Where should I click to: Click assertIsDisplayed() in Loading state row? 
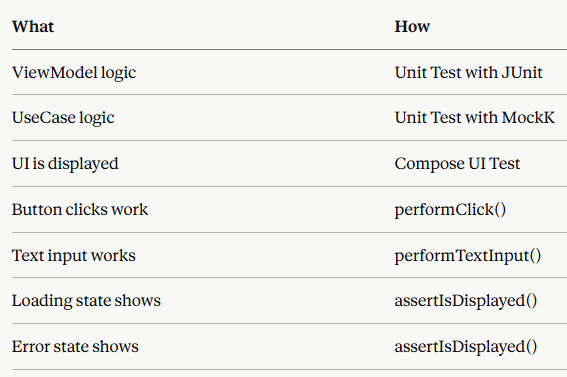[466, 301]
